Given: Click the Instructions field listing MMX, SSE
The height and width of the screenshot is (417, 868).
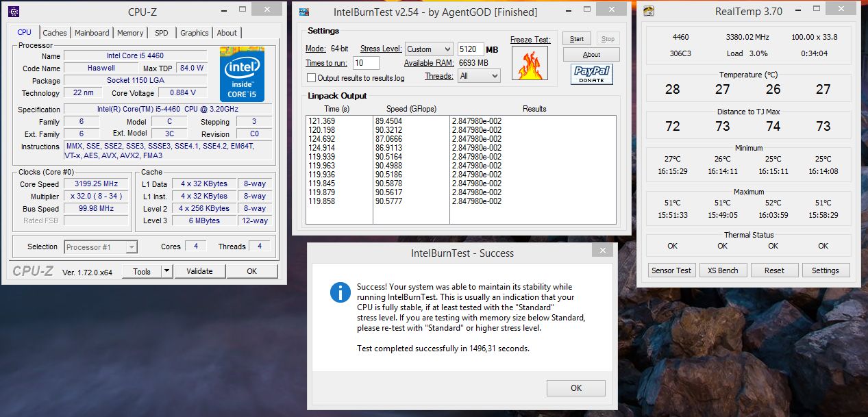Looking at the screenshot, I should (x=168, y=151).
